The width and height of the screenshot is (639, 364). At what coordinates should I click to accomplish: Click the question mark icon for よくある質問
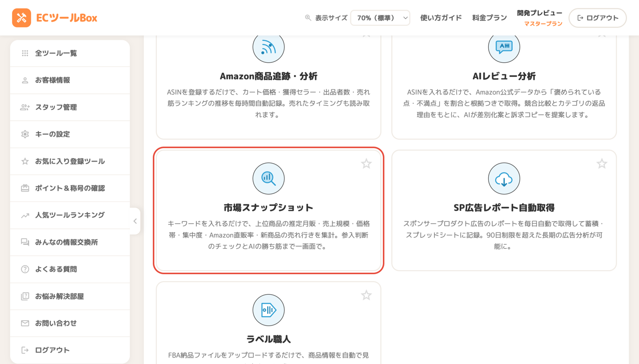tap(25, 269)
